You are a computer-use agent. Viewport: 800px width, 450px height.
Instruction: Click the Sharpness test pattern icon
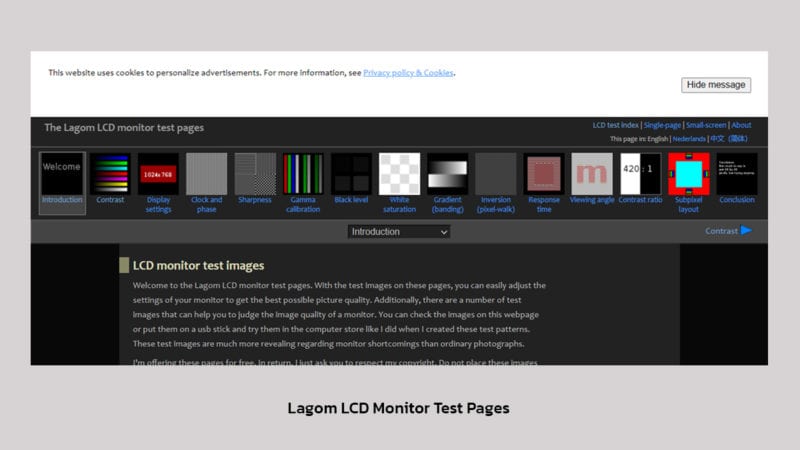point(255,173)
